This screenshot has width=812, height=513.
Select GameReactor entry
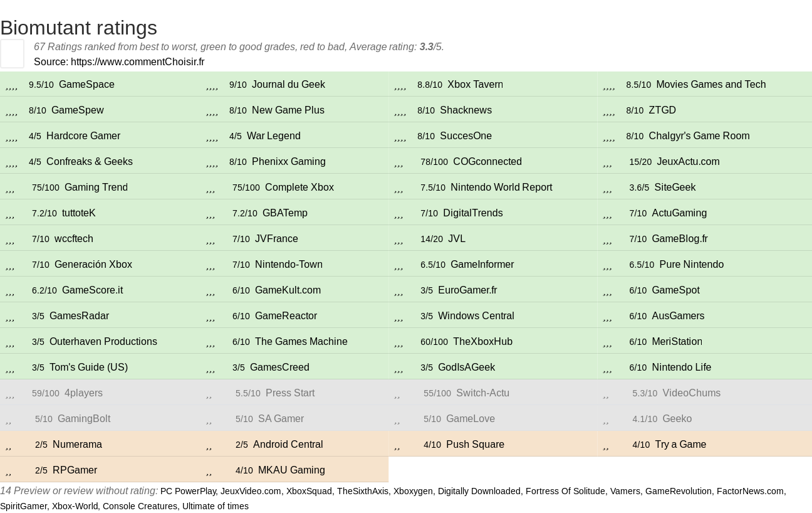click(286, 315)
